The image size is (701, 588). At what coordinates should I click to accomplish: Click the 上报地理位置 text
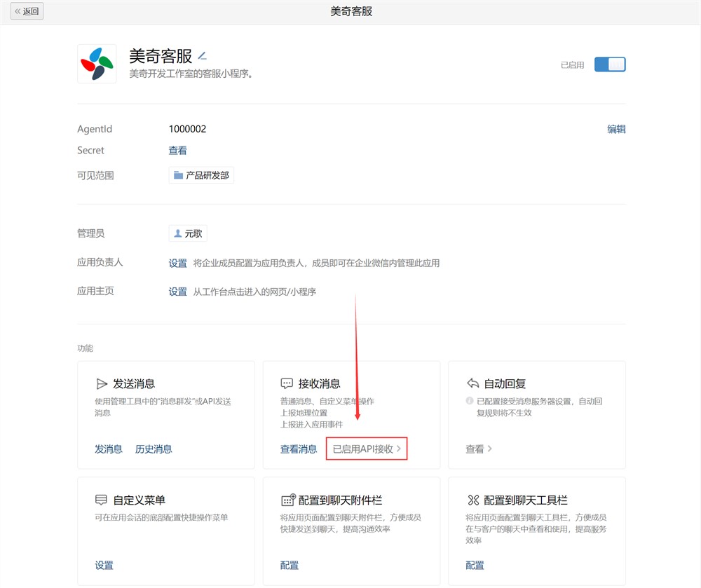[304, 413]
